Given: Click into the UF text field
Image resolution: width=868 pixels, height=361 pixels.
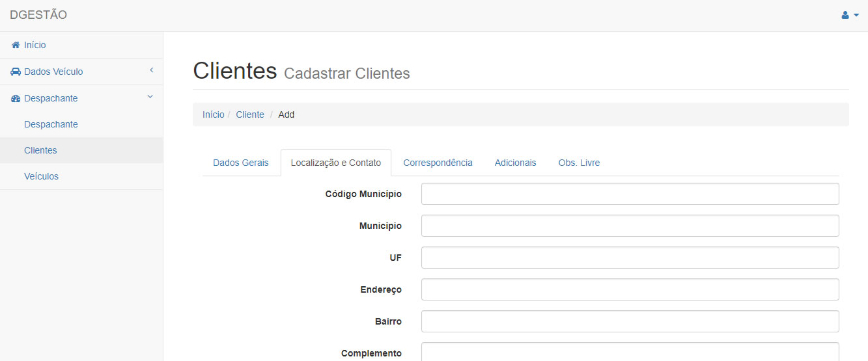Looking at the screenshot, I should (630, 258).
